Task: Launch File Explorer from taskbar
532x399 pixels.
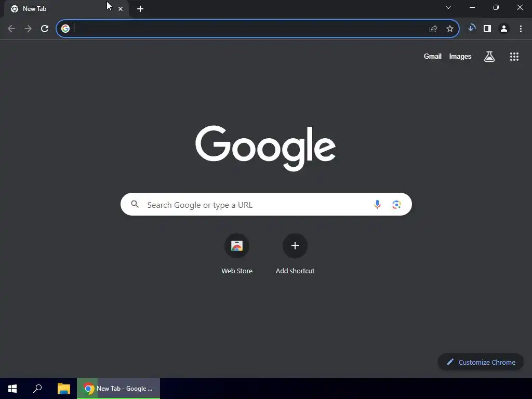Action: [64, 389]
